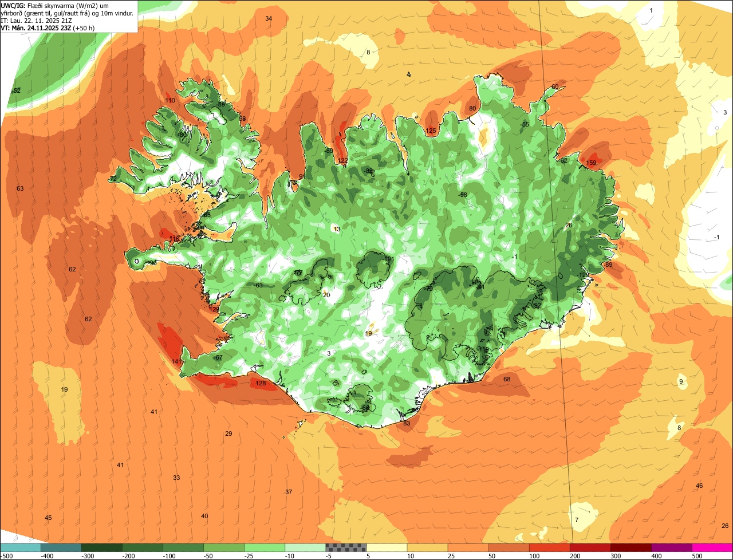Pick the bright green -25 to -10 swatch
The image size is (733, 560).
[x=265, y=547]
